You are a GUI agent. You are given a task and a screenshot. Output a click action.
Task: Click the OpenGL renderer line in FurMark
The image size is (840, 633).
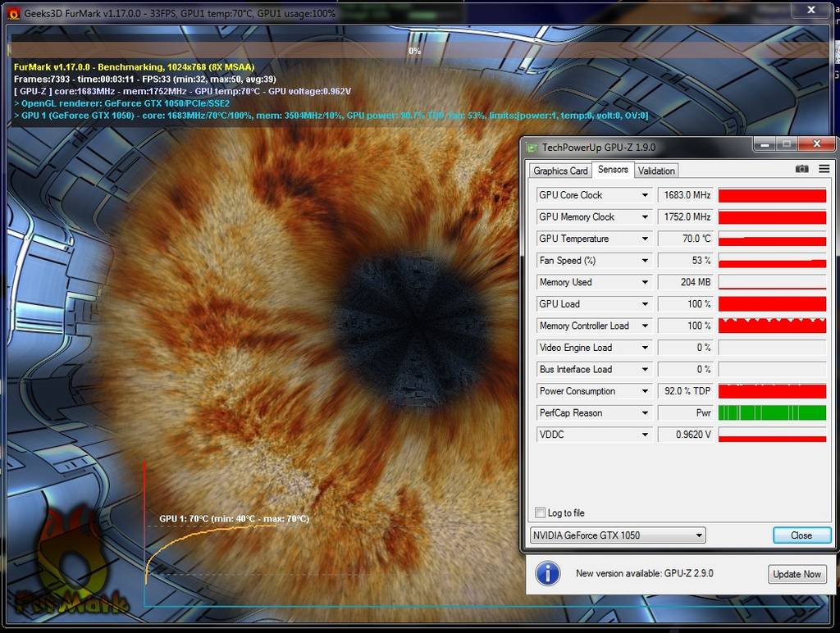[121, 103]
